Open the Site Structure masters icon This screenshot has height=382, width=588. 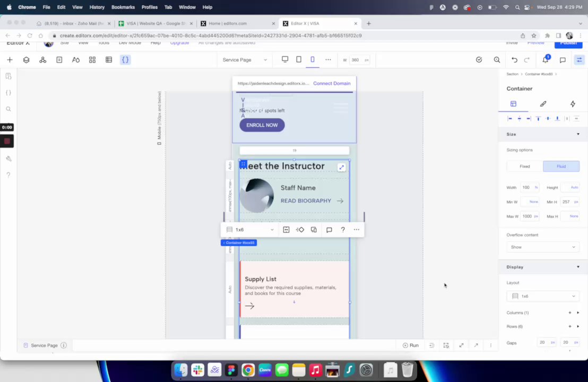[43, 60]
